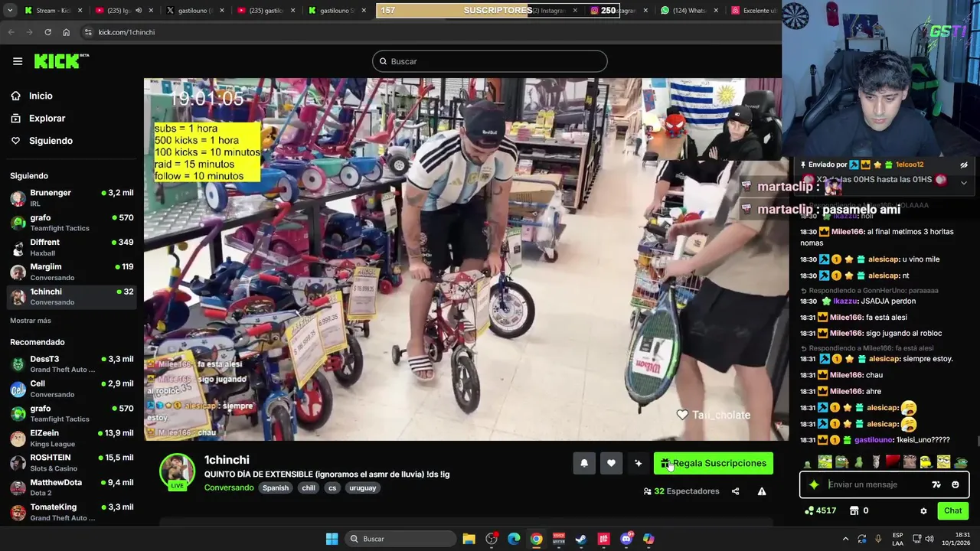
Task: Open the emoji picker in chat input
Action: [x=955, y=484]
